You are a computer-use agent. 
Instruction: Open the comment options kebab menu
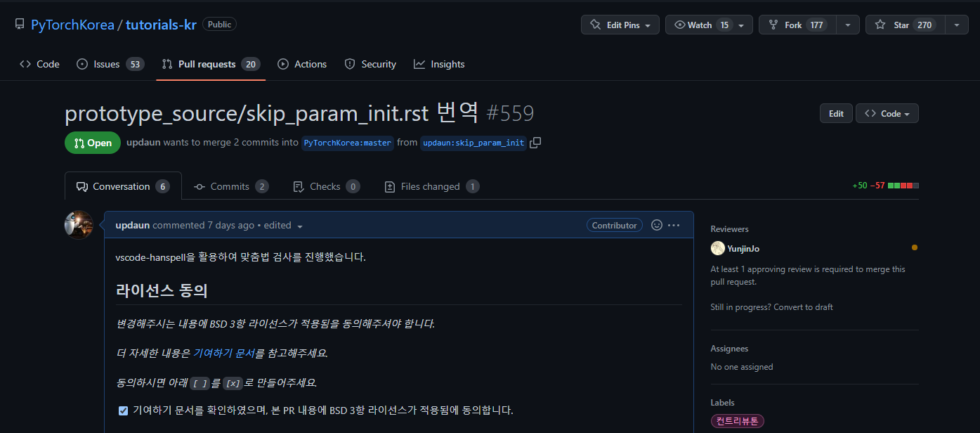[x=674, y=225]
